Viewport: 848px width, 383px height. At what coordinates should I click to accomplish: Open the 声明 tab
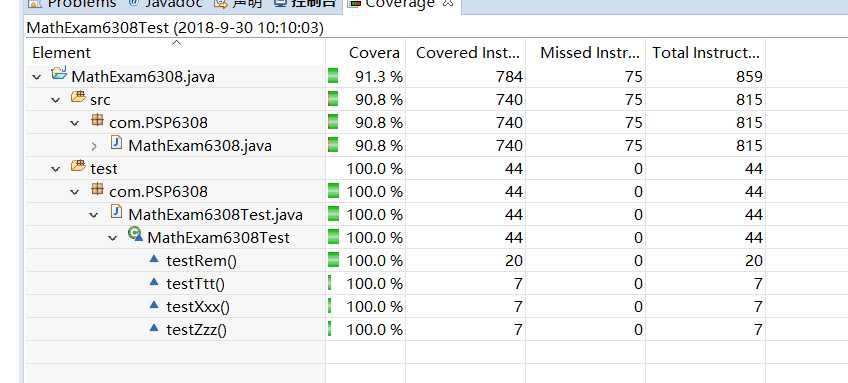(x=238, y=4)
